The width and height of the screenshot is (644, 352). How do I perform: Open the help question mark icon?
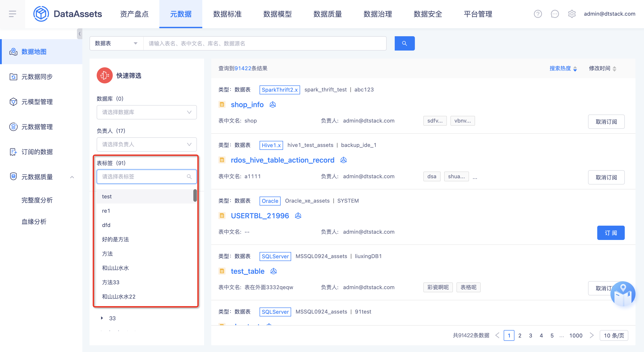point(538,14)
